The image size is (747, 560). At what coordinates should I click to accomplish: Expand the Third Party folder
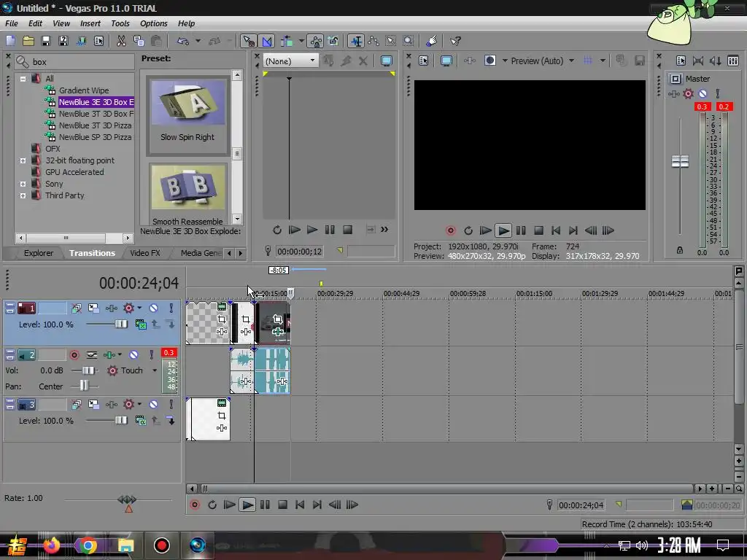pos(23,195)
